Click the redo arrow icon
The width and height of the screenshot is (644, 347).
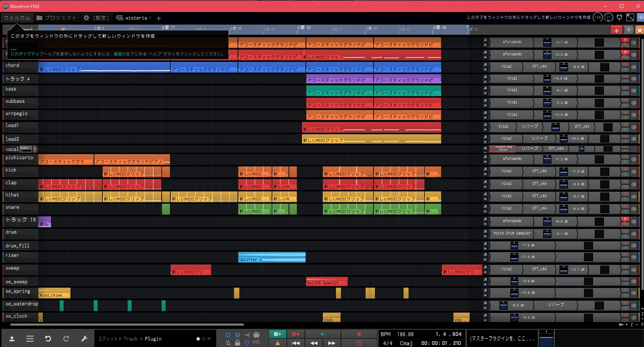click(x=66, y=339)
